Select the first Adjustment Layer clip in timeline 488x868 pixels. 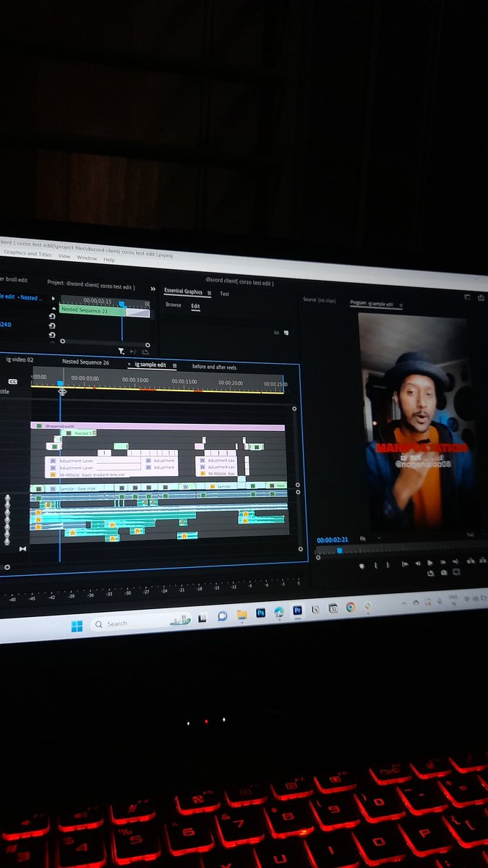tap(93, 461)
